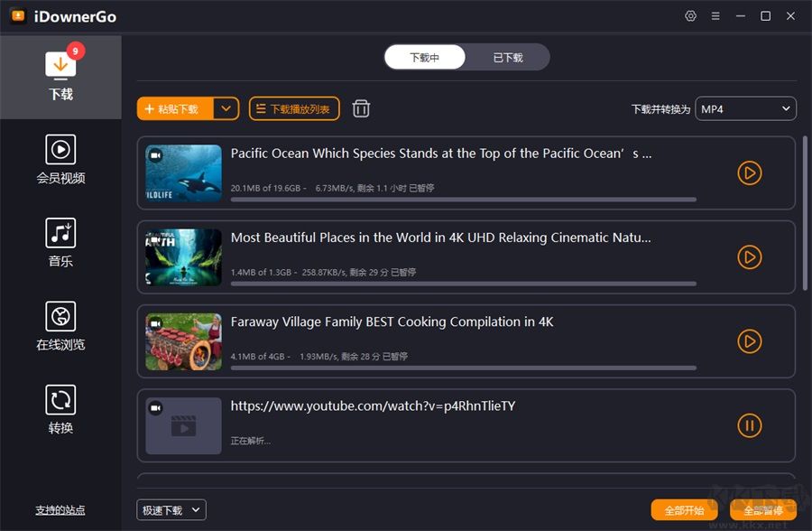Viewport: 812px width, 531px height.
Task: Open the 会员视频 member video section
Action: [60, 160]
